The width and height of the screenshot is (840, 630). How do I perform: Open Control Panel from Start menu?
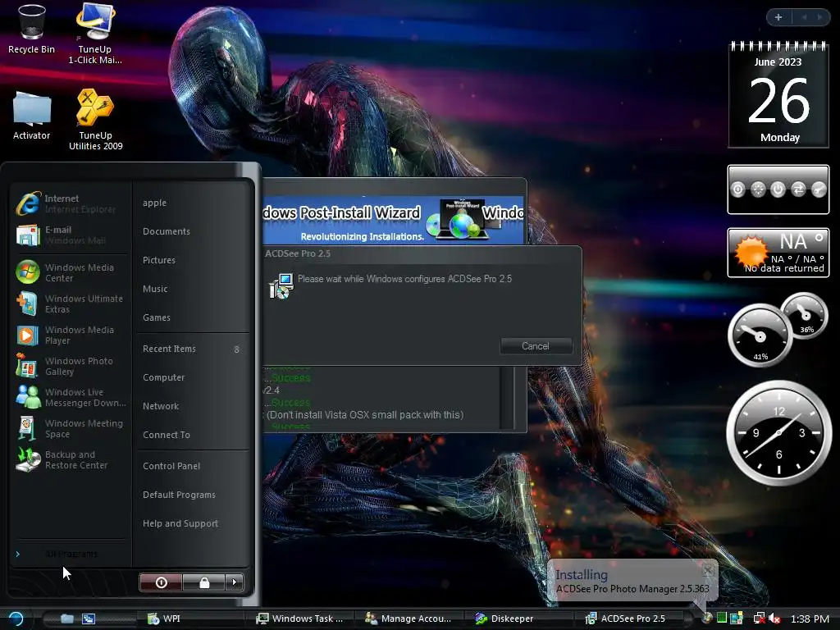tap(192, 466)
